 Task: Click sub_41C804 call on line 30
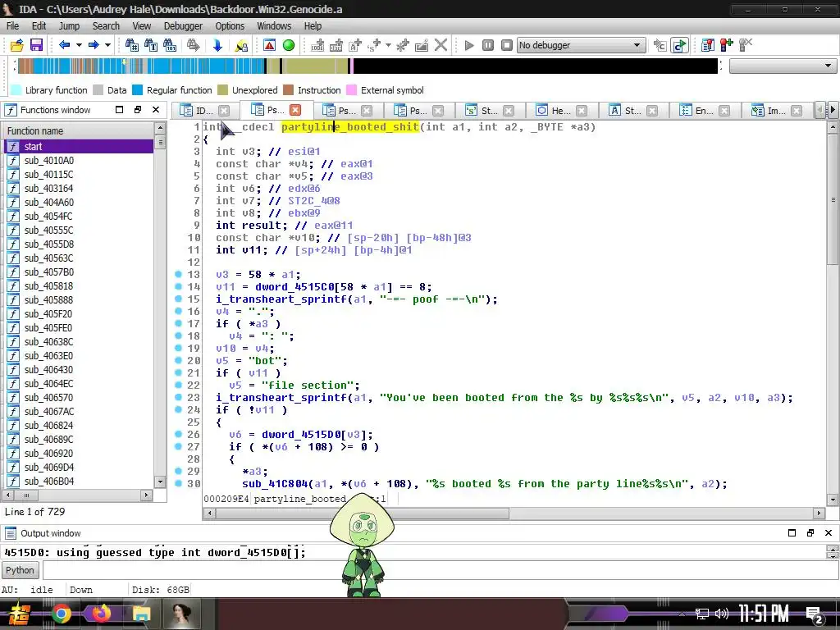[275, 484]
